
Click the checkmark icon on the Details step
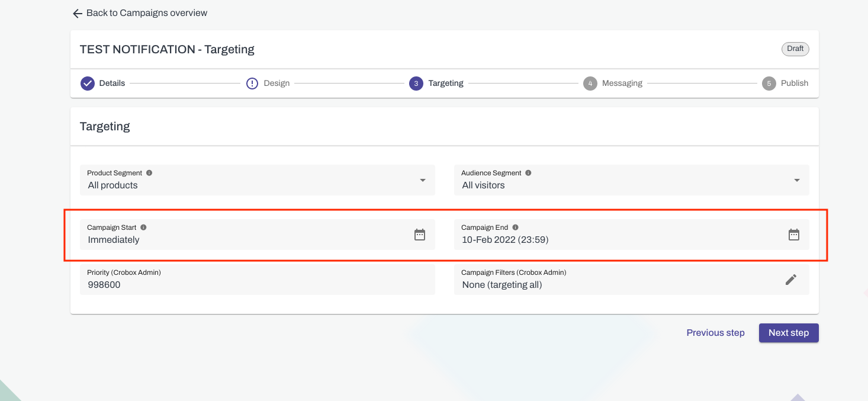click(x=87, y=83)
